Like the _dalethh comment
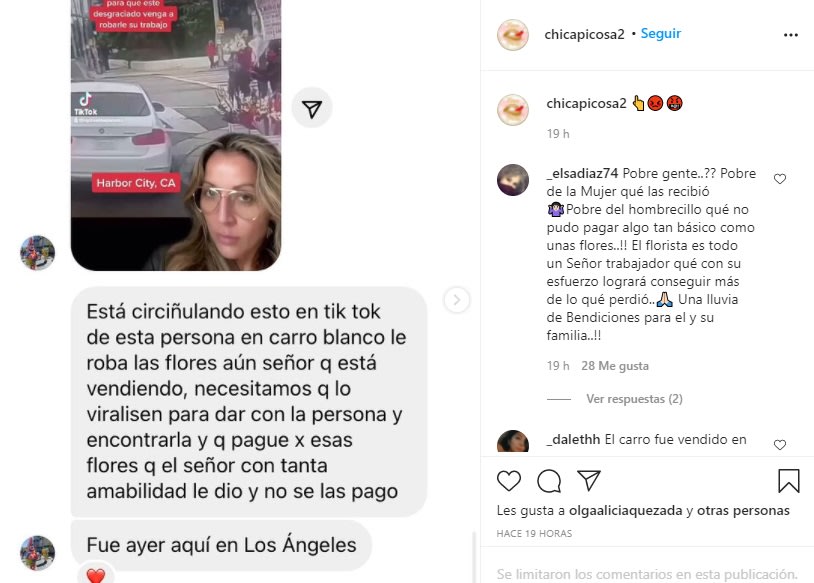 coord(780,445)
